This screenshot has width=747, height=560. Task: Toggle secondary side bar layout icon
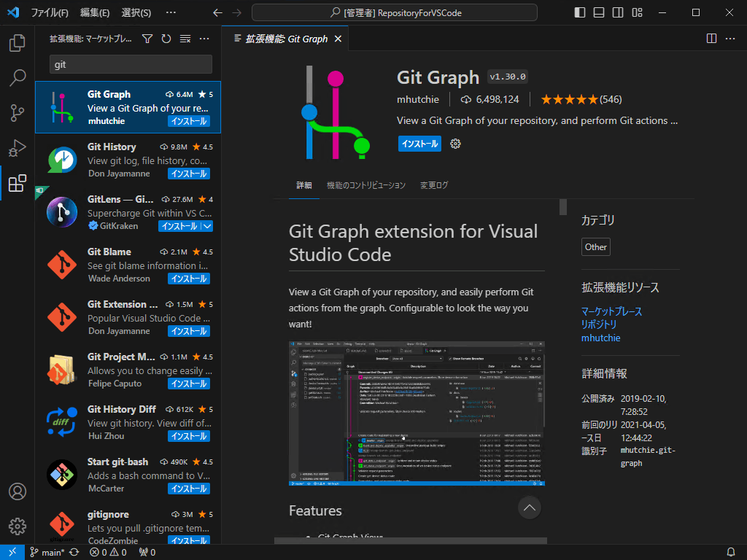tap(618, 12)
